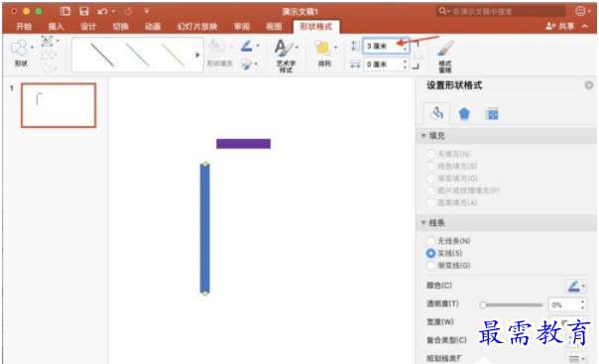Switch to the 切换 tab

point(120,27)
